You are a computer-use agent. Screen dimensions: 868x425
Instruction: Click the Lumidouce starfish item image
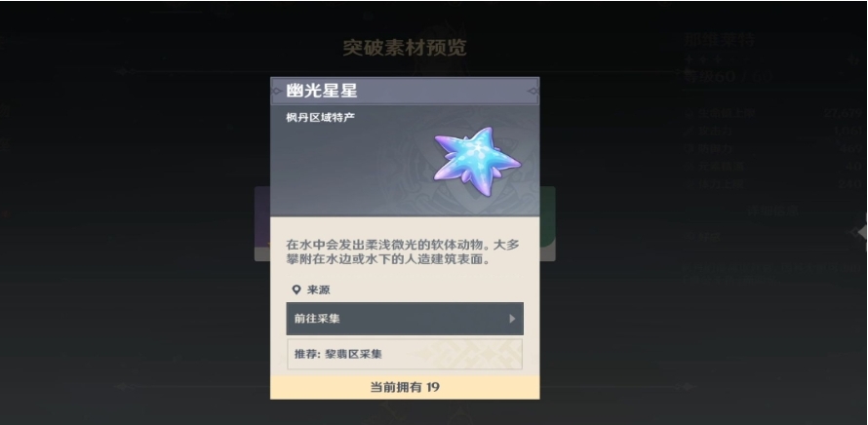477,161
